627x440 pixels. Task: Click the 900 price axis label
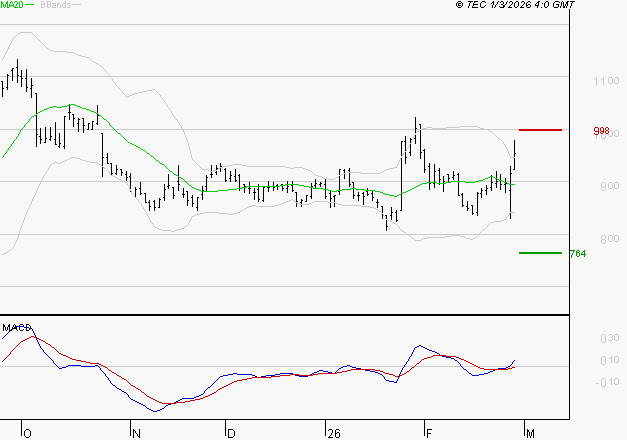pyautogui.click(x=609, y=186)
